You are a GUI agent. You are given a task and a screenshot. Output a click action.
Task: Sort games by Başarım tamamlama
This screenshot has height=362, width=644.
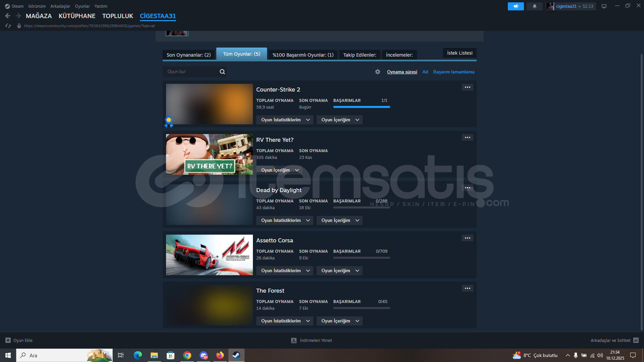click(453, 72)
